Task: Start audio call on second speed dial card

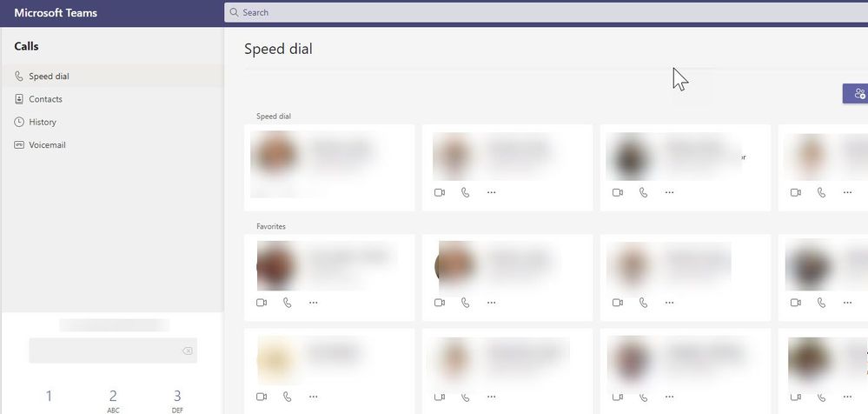Action: point(466,192)
